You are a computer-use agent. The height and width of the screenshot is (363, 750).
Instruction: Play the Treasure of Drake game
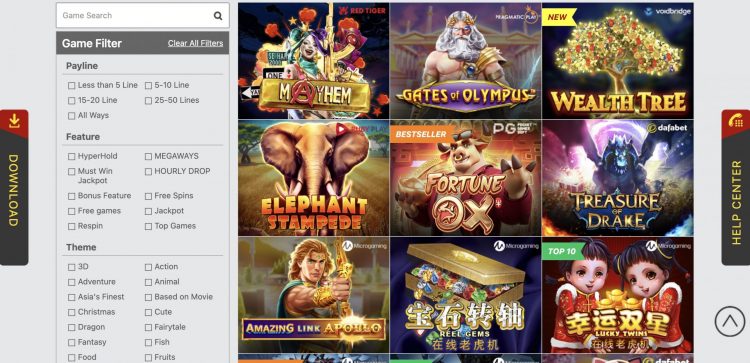618,178
